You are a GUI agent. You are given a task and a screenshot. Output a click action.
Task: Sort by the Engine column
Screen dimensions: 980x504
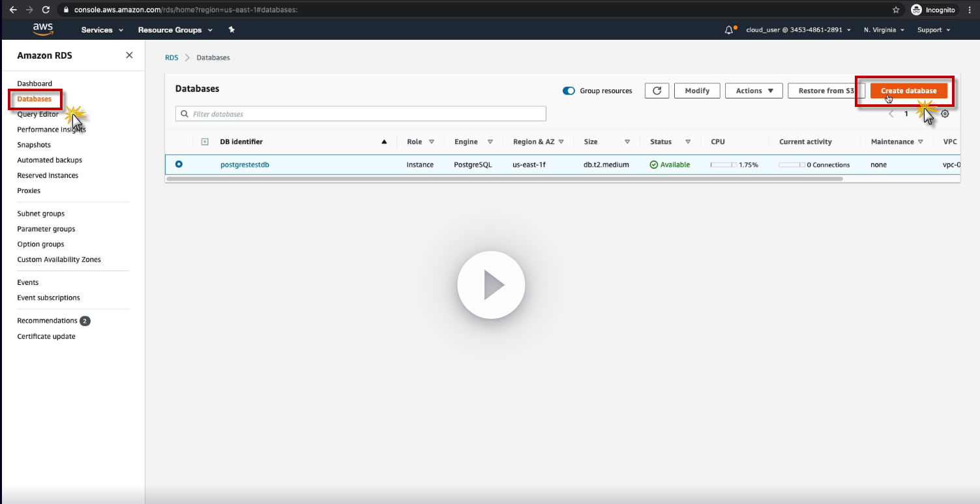pos(490,141)
